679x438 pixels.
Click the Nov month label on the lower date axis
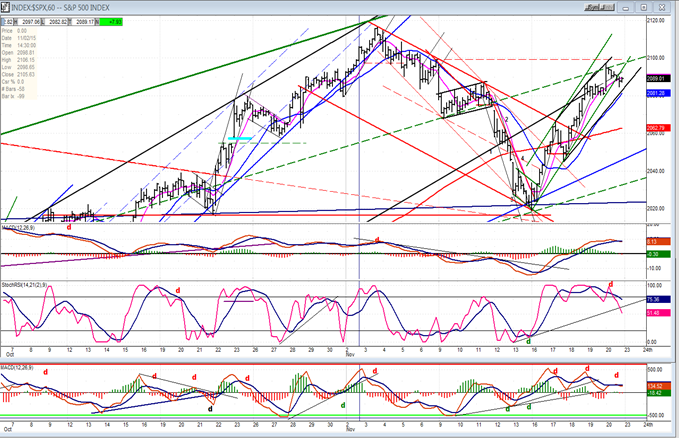point(350,429)
